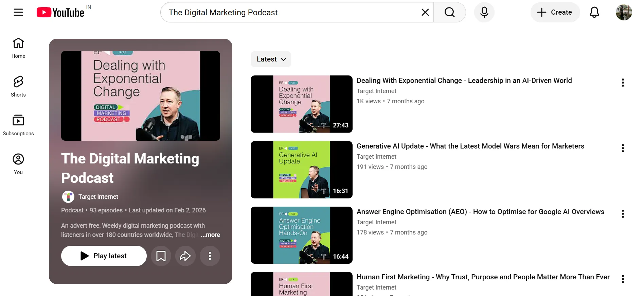Screen dimensions: 644x296
Task: Open Shorts in sidebar
Action: click(18, 87)
